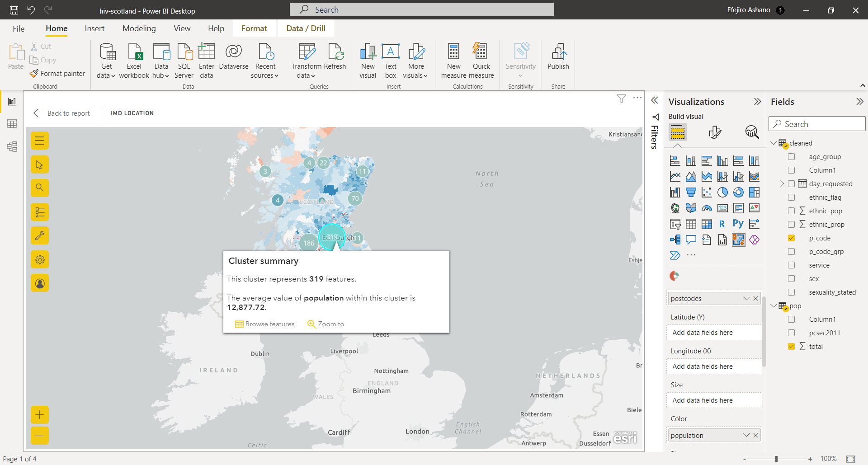The width and height of the screenshot is (868, 465).
Task: Select the Pie chart visual type
Action: coord(722,193)
